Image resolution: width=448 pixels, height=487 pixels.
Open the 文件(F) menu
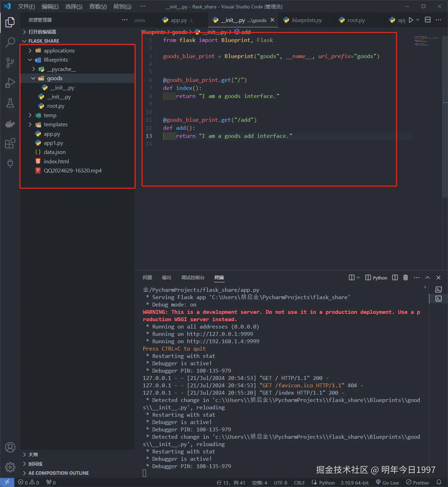tap(26, 6)
